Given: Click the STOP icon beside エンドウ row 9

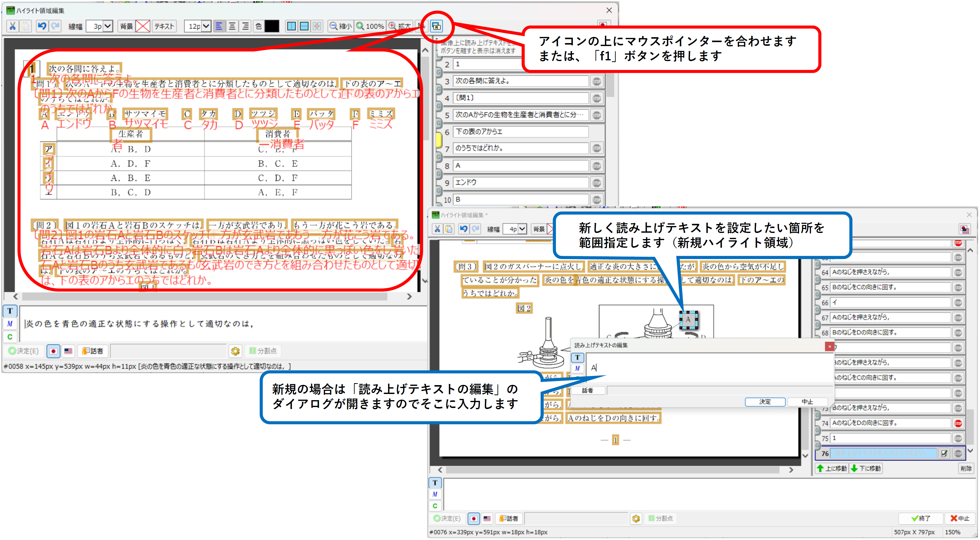Looking at the screenshot, I should (x=597, y=182).
